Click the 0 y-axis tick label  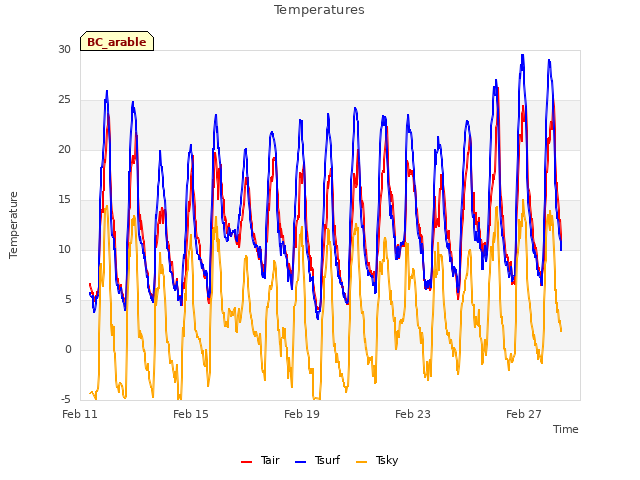coord(68,350)
